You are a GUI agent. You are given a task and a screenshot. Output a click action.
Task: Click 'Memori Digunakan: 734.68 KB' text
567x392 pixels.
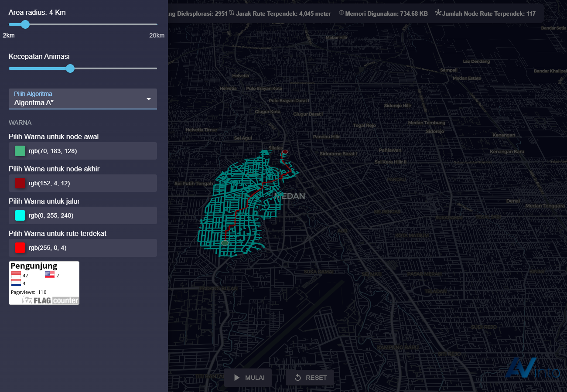click(x=386, y=14)
